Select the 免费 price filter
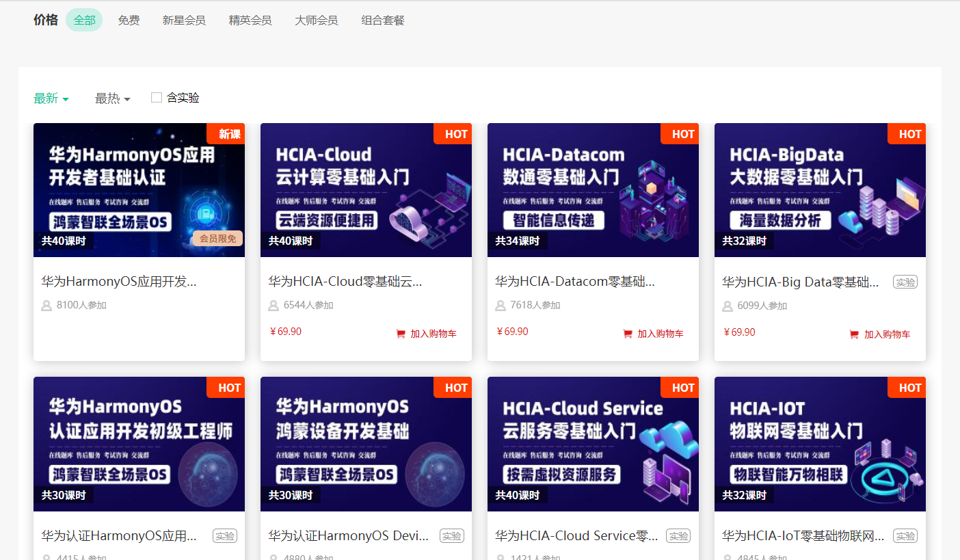 [x=129, y=20]
